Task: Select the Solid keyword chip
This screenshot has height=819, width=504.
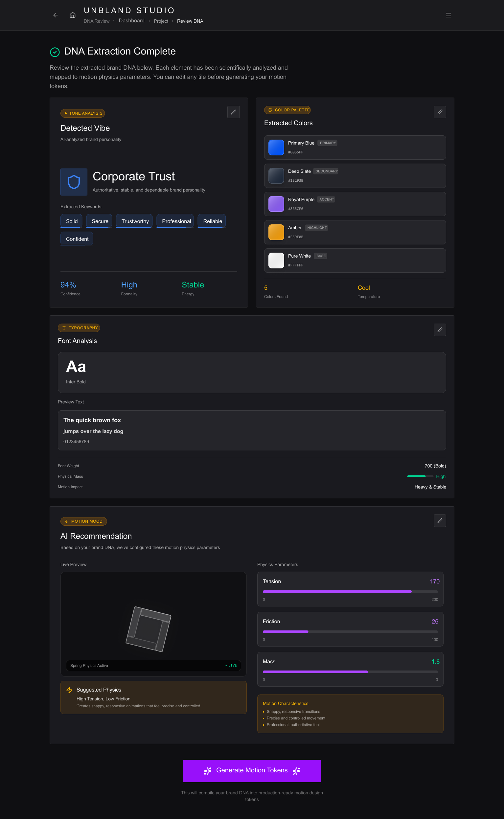Action: click(x=71, y=221)
